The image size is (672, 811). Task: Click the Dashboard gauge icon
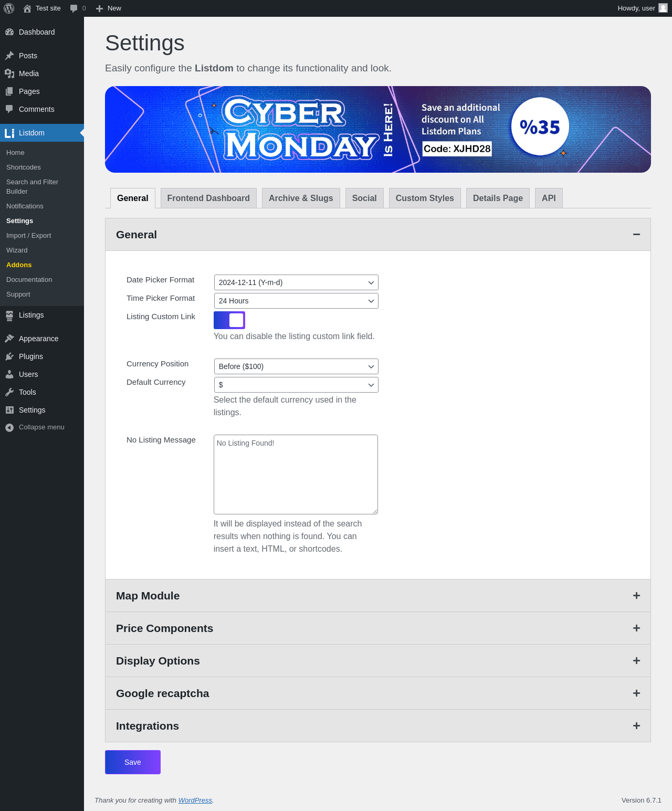(9, 32)
